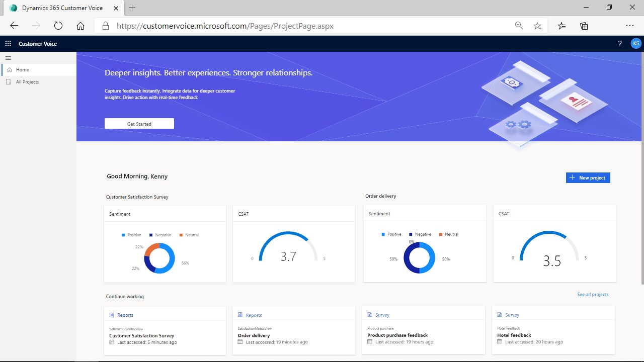
Task: Click the Get Started button
Action: [139, 124]
